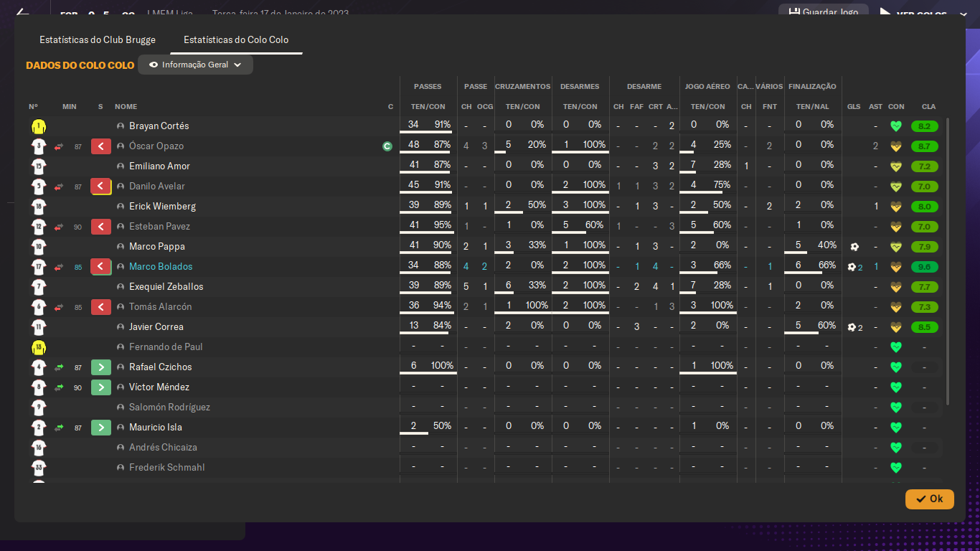This screenshot has height=551, width=980.
Task: Sort by the CON condition column header
Action: (896, 107)
